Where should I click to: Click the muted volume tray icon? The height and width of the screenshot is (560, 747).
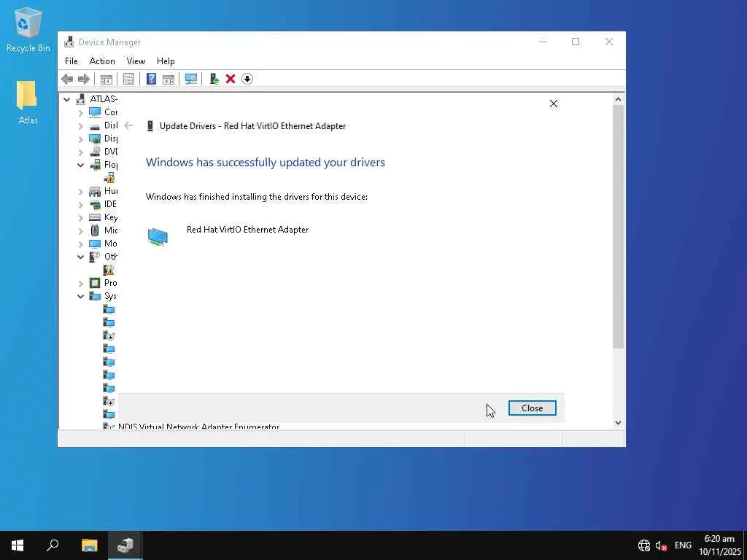point(661,545)
